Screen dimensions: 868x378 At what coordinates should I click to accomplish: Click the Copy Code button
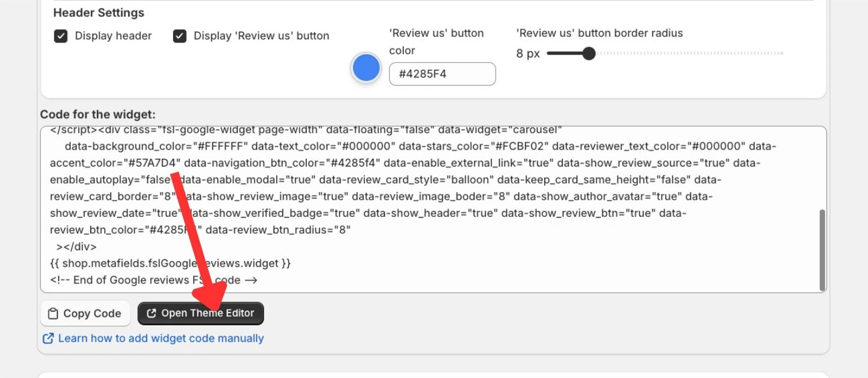[x=85, y=313]
